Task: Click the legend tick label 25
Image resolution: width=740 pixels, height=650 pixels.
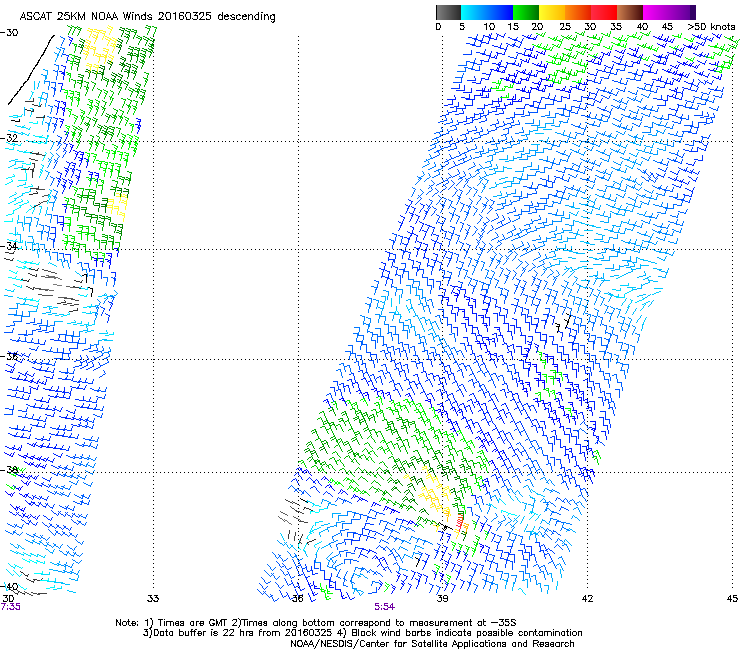Action: tap(565, 27)
